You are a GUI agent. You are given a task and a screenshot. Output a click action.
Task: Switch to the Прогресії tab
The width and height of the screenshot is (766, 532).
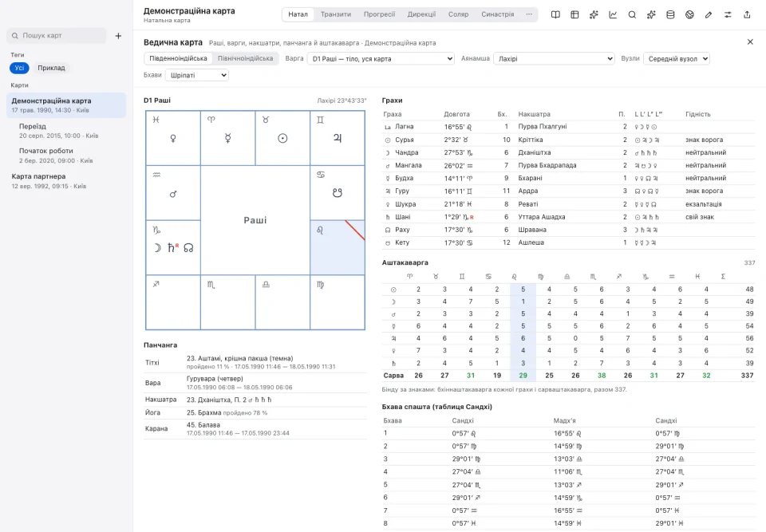click(x=379, y=14)
